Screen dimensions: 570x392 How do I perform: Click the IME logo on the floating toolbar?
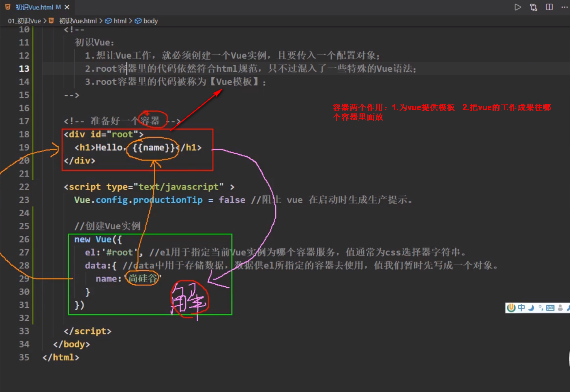coord(512,308)
